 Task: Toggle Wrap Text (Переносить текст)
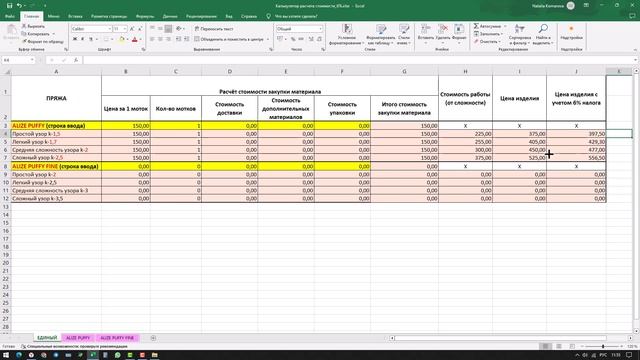click(214, 29)
